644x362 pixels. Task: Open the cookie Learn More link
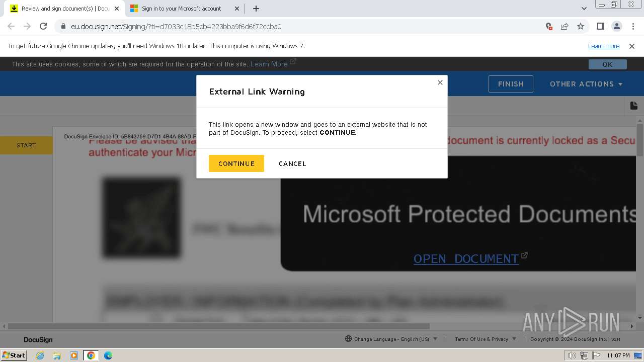tap(269, 64)
